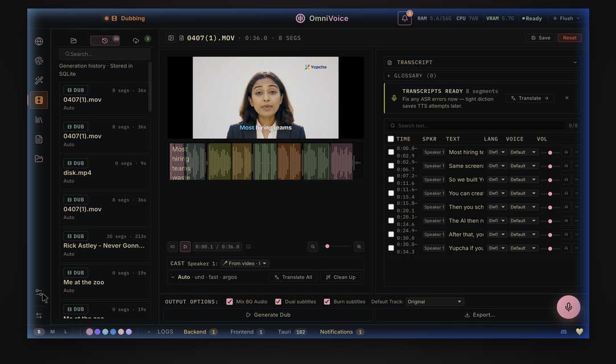
Task: Open the Notifications logs tab
Action: (342, 332)
